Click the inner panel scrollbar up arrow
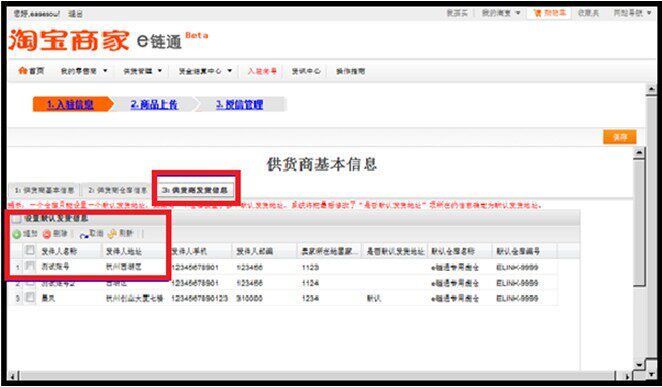This screenshot has height=387, width=662. [640, 153]
